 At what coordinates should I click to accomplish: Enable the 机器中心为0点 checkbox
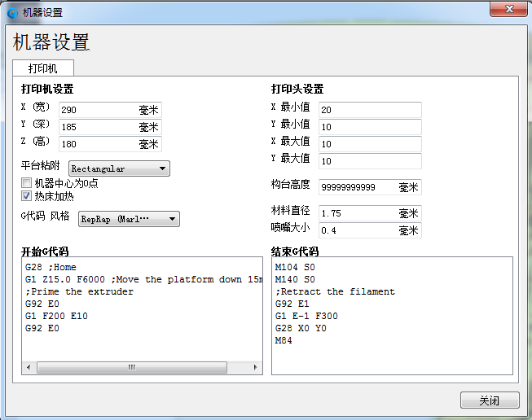(27, 183)
